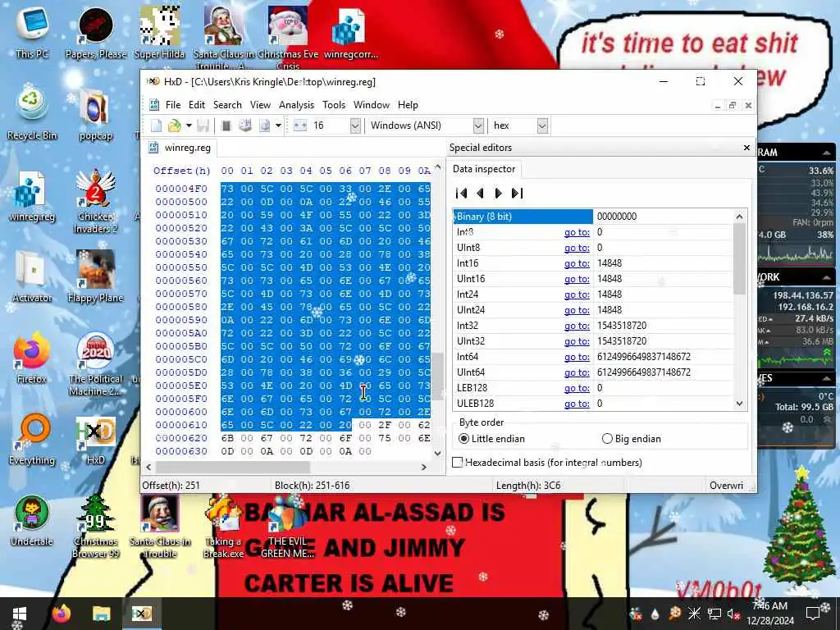840x630 pixels.
Task: Click go to link for LEB128
Action: point(577,388)
